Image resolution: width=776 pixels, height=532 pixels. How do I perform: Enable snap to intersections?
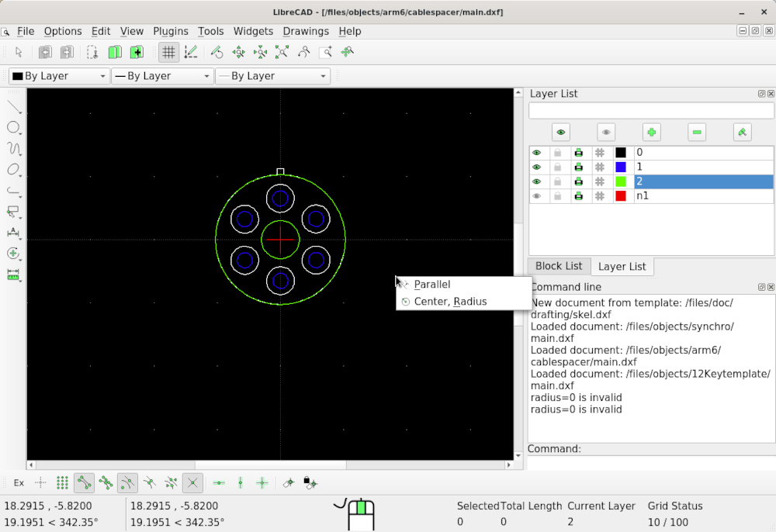(192, 482)
